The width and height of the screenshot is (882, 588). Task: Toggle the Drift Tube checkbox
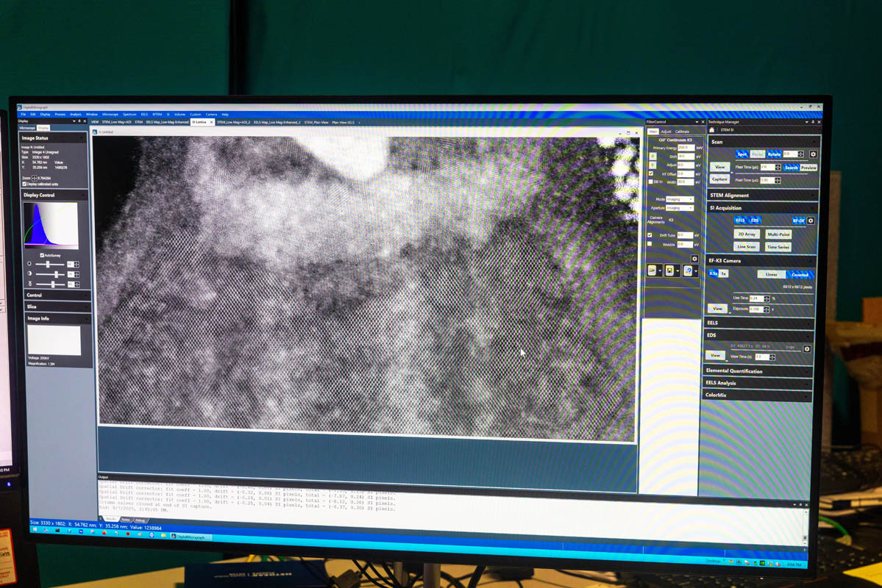coord(650,235)
